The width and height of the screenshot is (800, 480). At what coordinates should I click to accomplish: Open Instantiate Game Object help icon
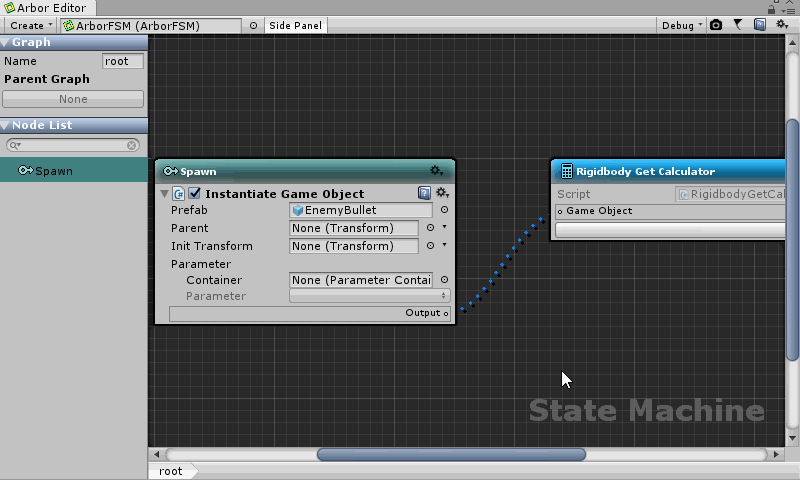[x=424, y=193]
